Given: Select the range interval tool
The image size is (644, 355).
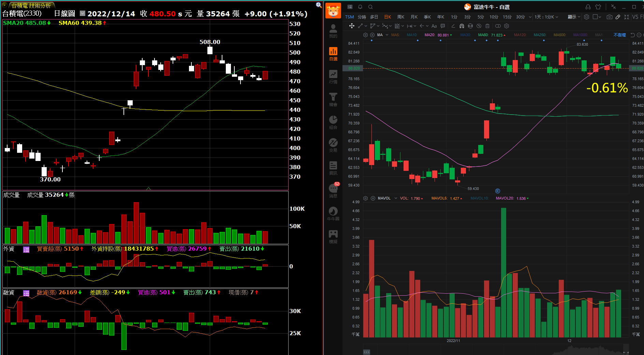Looking at the screenshot, I should pos(409,26).
